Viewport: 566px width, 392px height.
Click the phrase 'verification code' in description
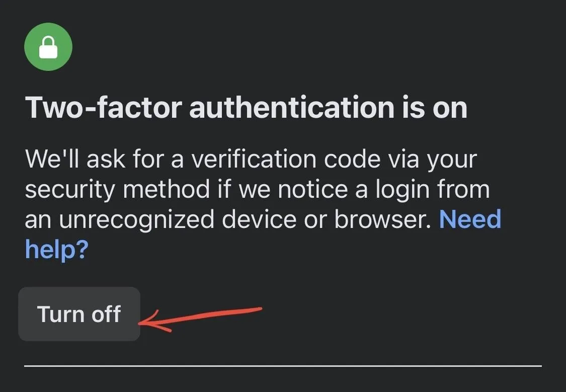click(x=286, y=159)
